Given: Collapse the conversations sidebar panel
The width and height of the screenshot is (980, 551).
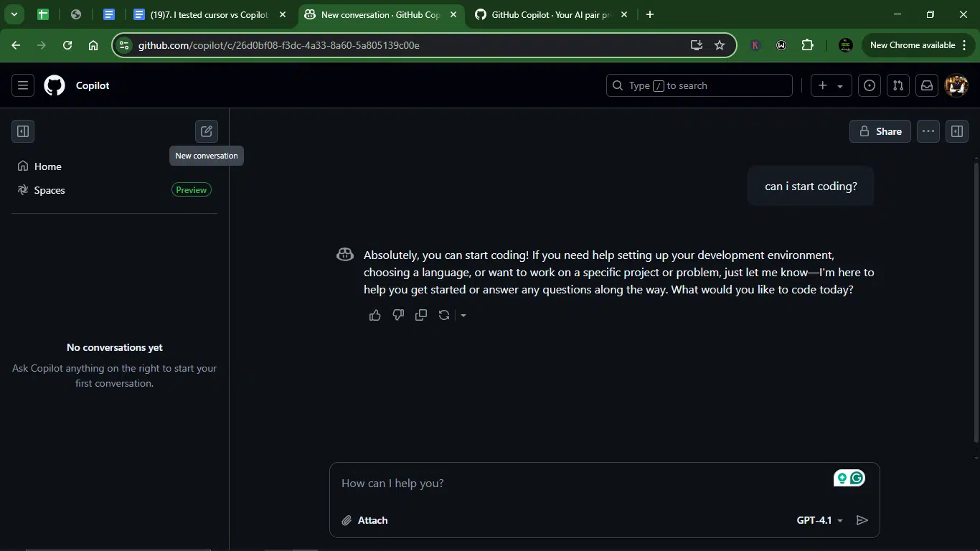Looking at the screenshot, I should (x=23, y=131).
